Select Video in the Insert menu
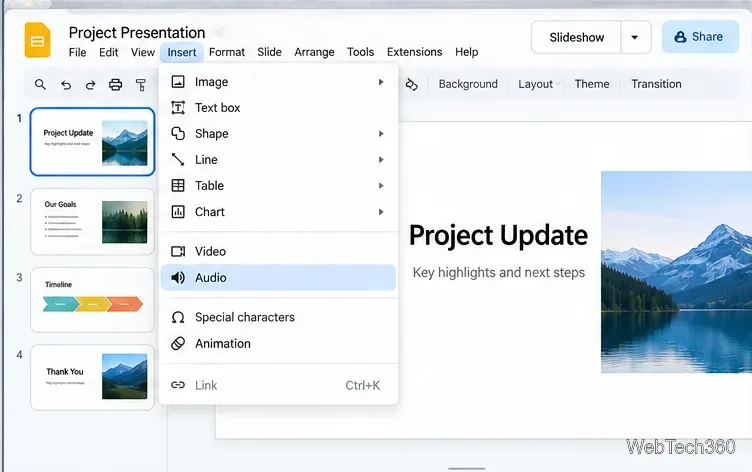 pos(278,251)
